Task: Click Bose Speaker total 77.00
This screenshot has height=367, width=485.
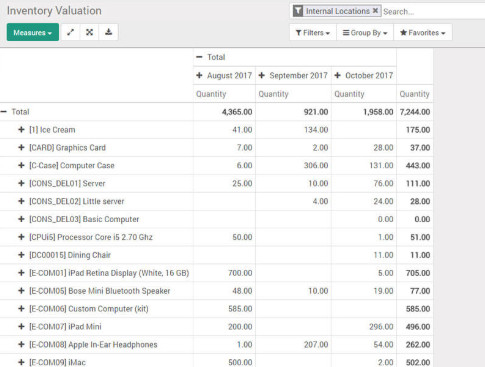Action: point(420,291)
